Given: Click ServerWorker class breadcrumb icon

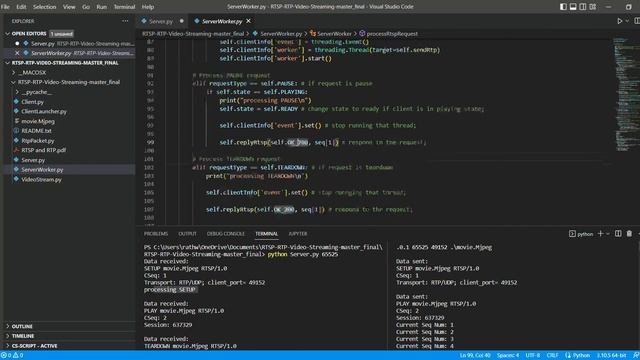Looking at the screenshot, I should [313, 33].
